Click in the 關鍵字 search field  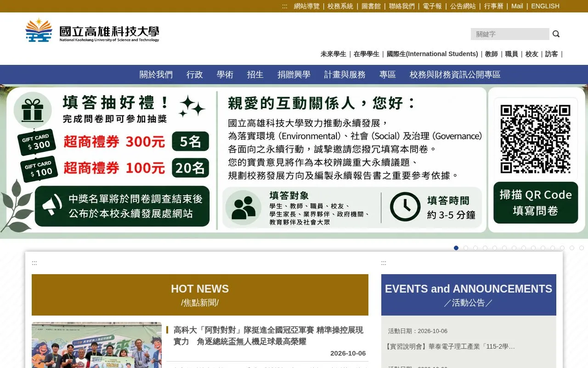click(x=510, y=34)
